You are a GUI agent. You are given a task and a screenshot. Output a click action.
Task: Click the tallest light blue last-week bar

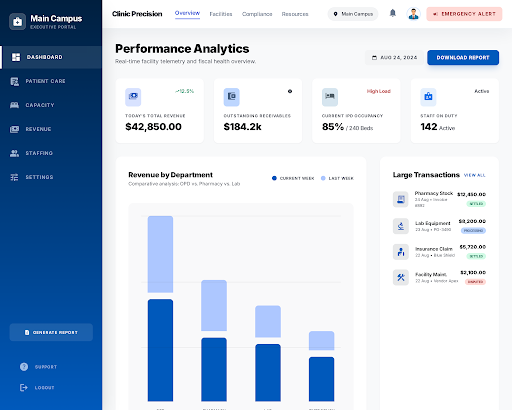[160, 254]
